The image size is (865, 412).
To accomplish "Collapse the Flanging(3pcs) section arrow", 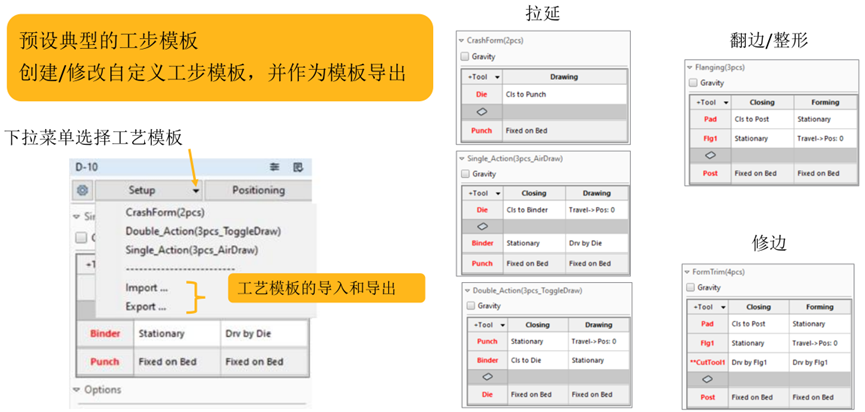I will tap(690, 67).
